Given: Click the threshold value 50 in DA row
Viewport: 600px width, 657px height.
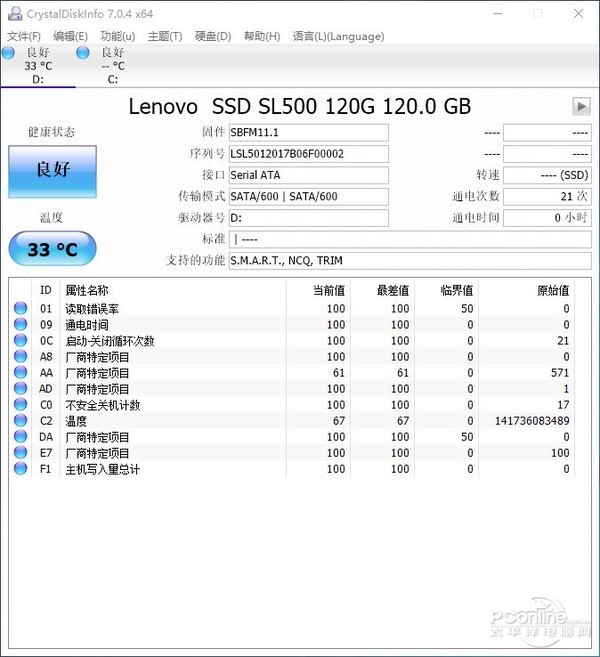Looking at the screenshot, I should click(467, 437).
